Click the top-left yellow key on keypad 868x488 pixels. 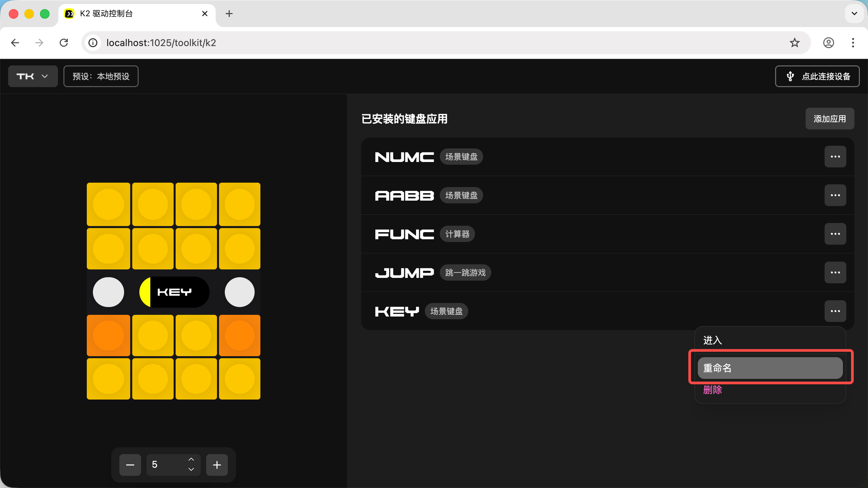tap(108, 204)
